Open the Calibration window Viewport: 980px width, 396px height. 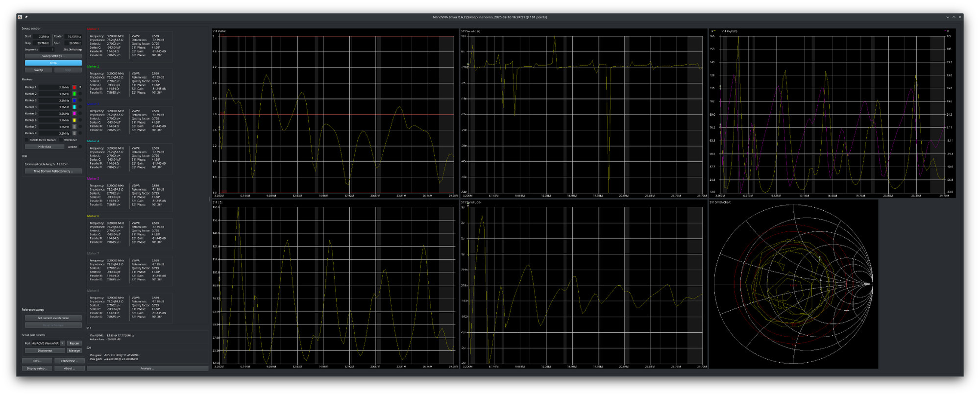[x=69, y=361]
